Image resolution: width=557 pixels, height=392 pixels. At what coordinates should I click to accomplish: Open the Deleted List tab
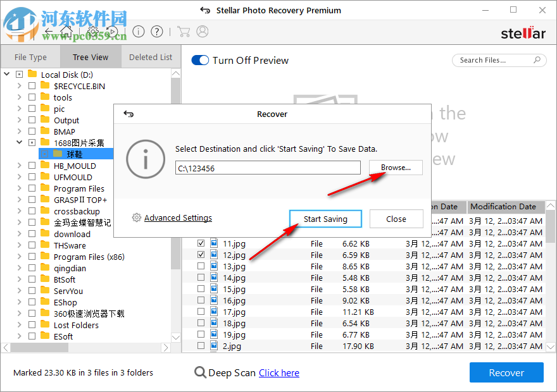click(x=150, y=56)
